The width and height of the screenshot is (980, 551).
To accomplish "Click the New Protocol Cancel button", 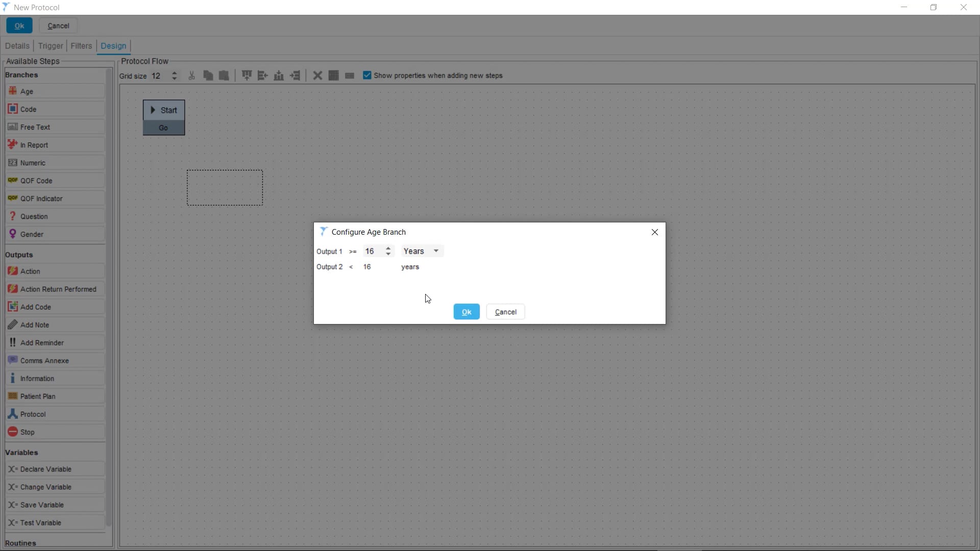I will (58, 26).
